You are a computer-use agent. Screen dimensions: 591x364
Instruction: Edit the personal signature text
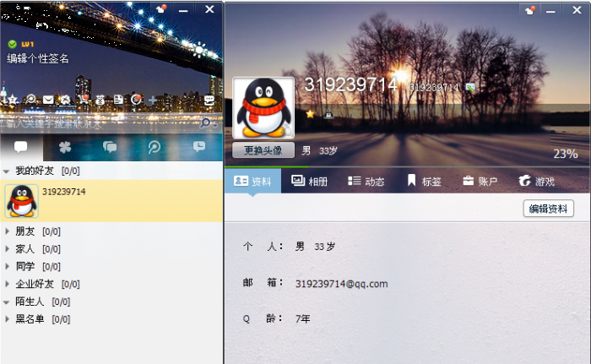(38, 58)
